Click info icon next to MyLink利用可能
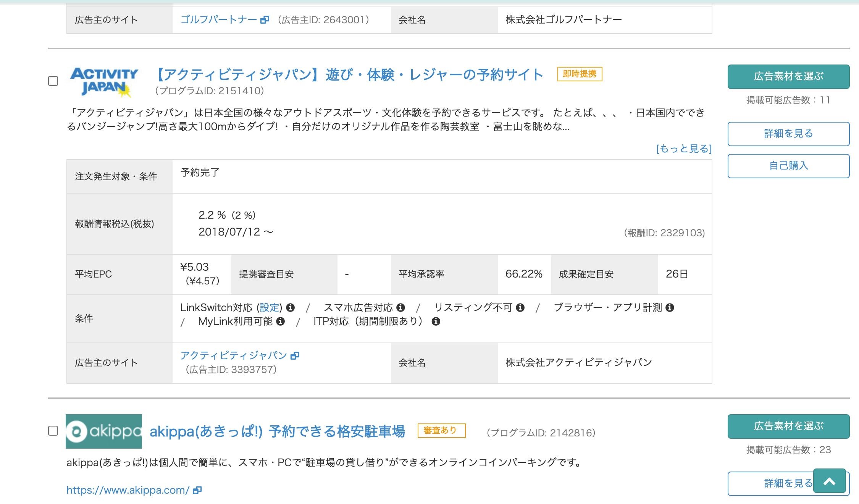This screenshot has width=859, height=504. (281, 321)
